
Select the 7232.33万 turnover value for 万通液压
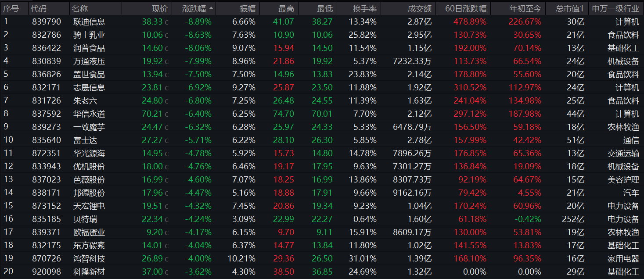(x=412, y=61)
